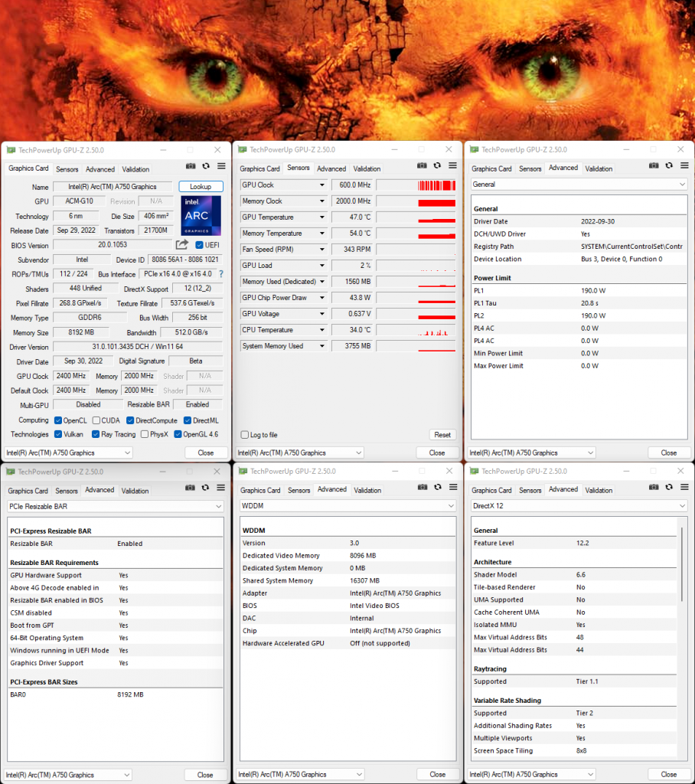This screenshot has width=695, height=784.
Task: Open the Fan Speed (RPM) sensor dropdown
Action: point(322,249)
